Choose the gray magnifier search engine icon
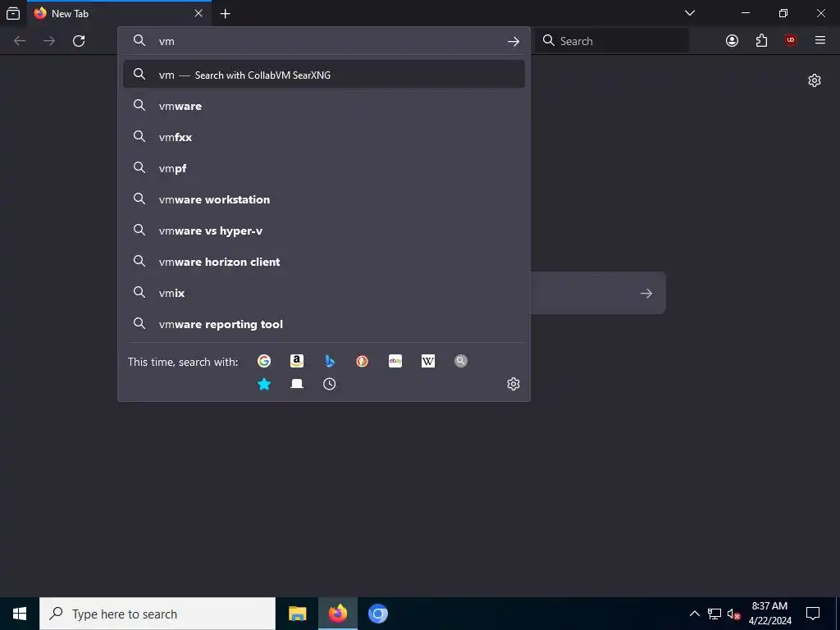Viewport: 840px width, 630px height. [x=461, y=361]
